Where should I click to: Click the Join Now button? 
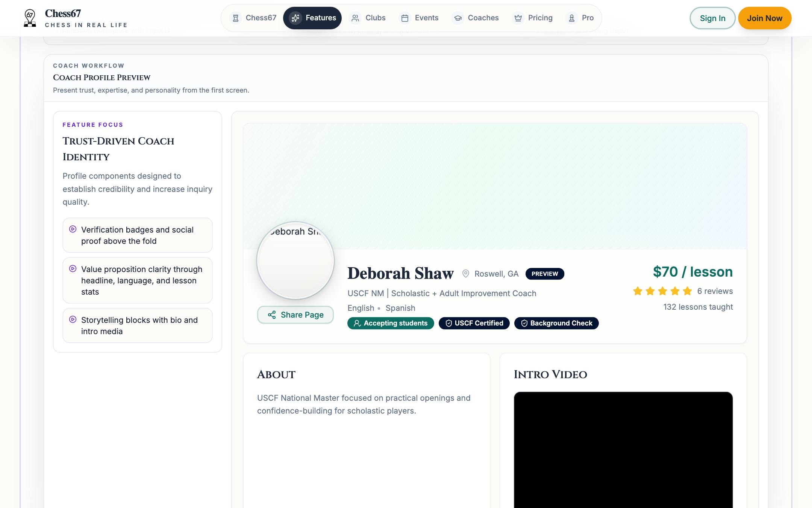pos(765,18)
